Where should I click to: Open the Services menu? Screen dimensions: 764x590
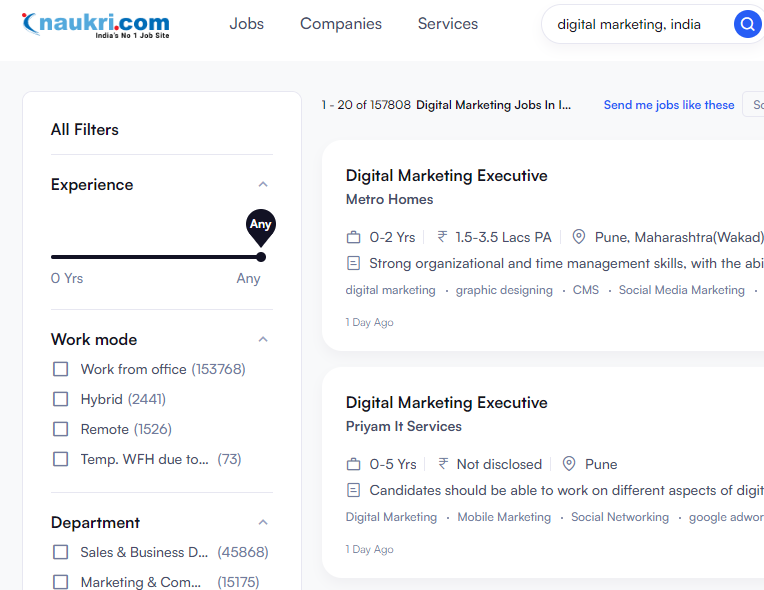(x=448, y=24)
